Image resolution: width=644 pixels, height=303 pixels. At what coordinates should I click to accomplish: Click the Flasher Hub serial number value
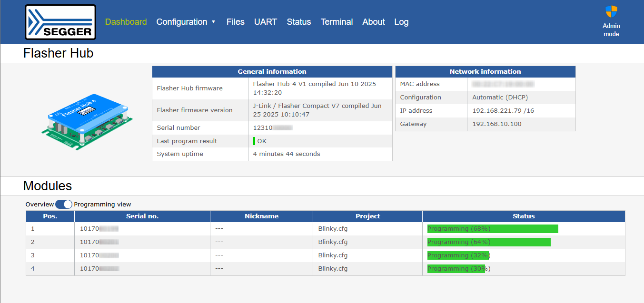click(x=272, y=128)
